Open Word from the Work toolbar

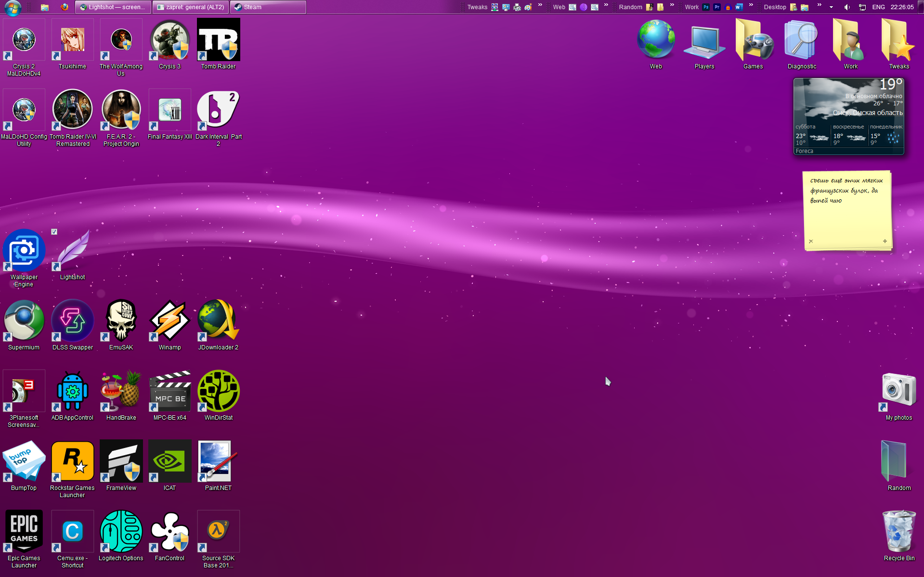(739, 7)
